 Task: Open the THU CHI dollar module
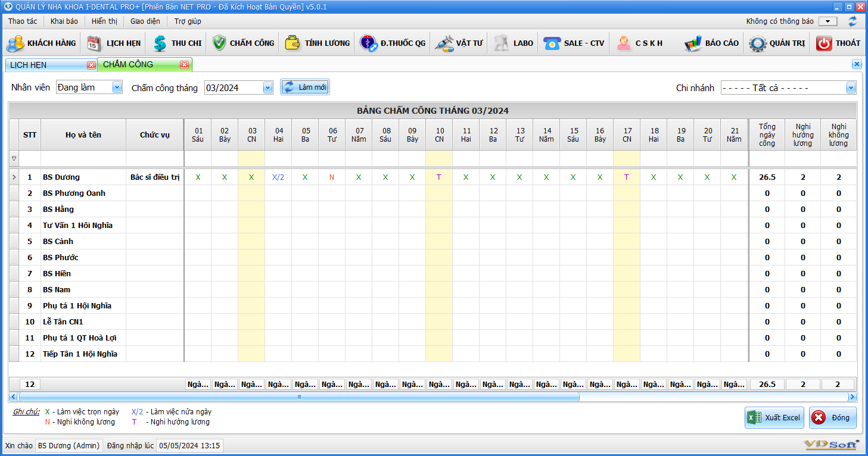[x=177, y=43]
